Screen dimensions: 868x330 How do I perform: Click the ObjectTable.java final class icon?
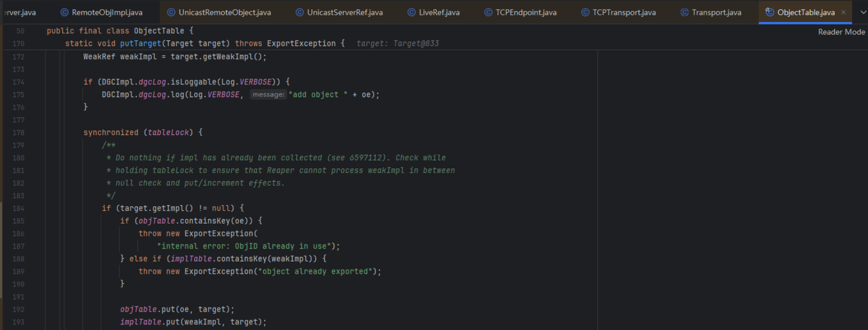pos(769,12)
